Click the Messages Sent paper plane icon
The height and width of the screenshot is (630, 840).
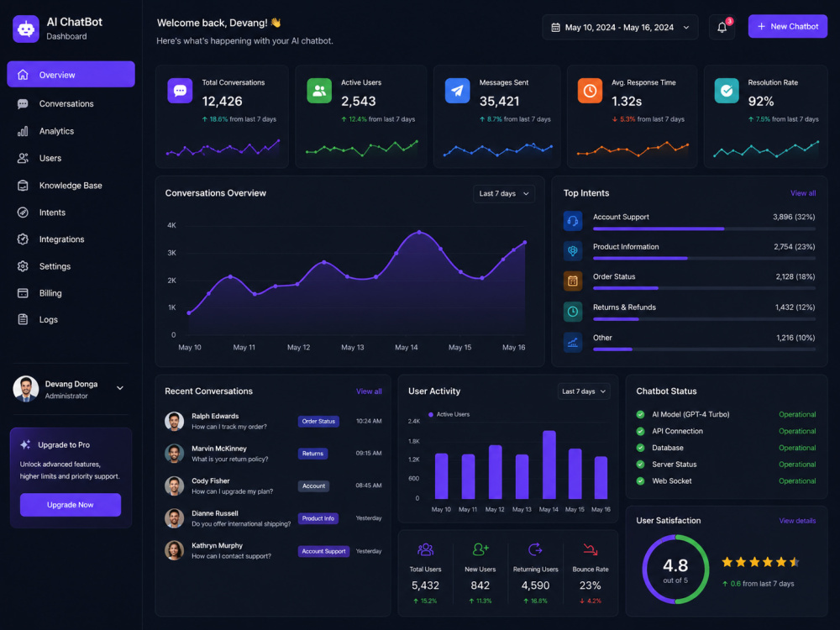pos(457,91)
